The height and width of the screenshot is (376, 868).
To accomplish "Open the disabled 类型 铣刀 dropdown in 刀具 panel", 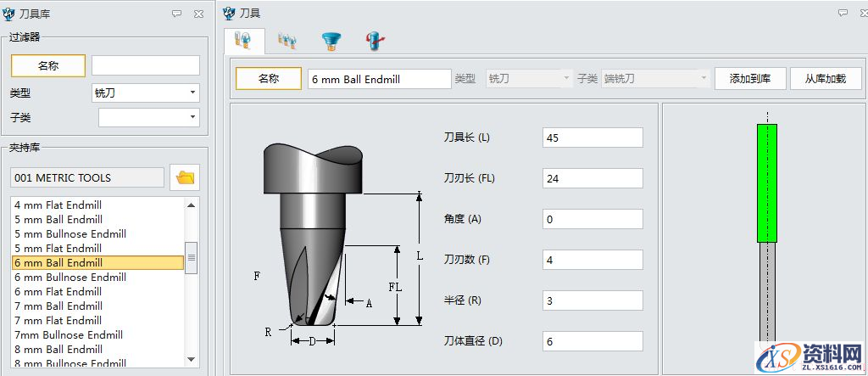I will (529, 78).
